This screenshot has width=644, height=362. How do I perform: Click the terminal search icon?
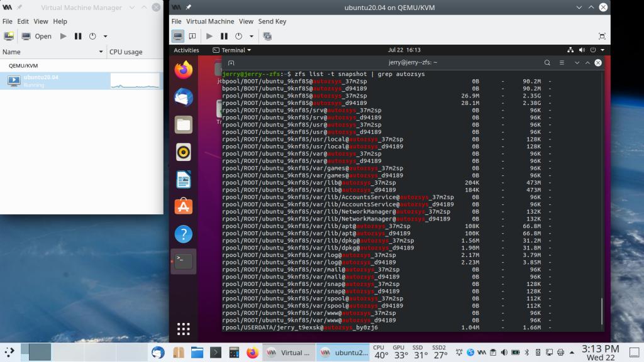point(545,62)
